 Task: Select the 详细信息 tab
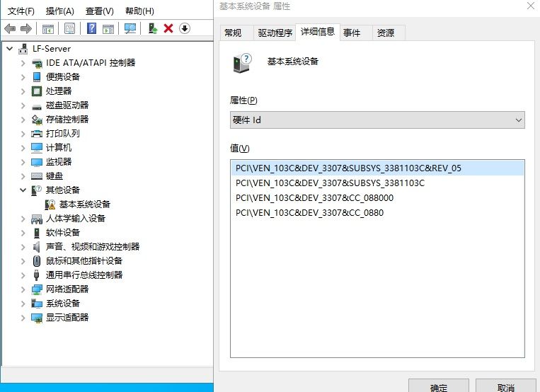coord(318,32)
